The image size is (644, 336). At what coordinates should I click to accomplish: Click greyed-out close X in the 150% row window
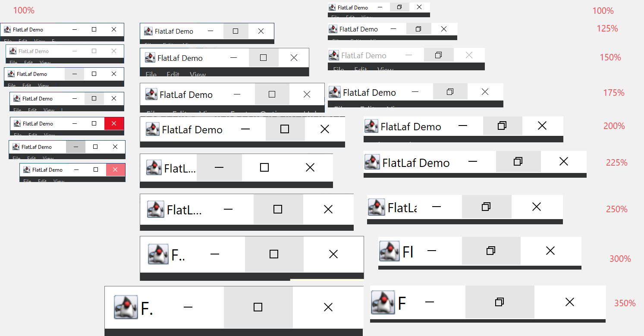(469, 55)
